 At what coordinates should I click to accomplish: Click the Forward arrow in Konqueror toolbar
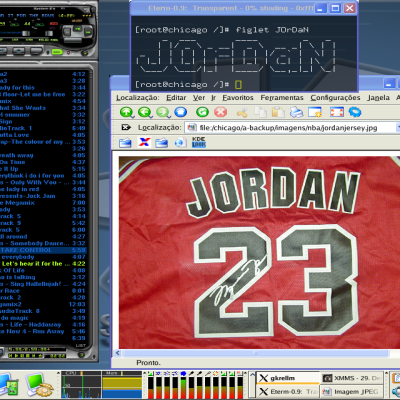coord(163,112)
